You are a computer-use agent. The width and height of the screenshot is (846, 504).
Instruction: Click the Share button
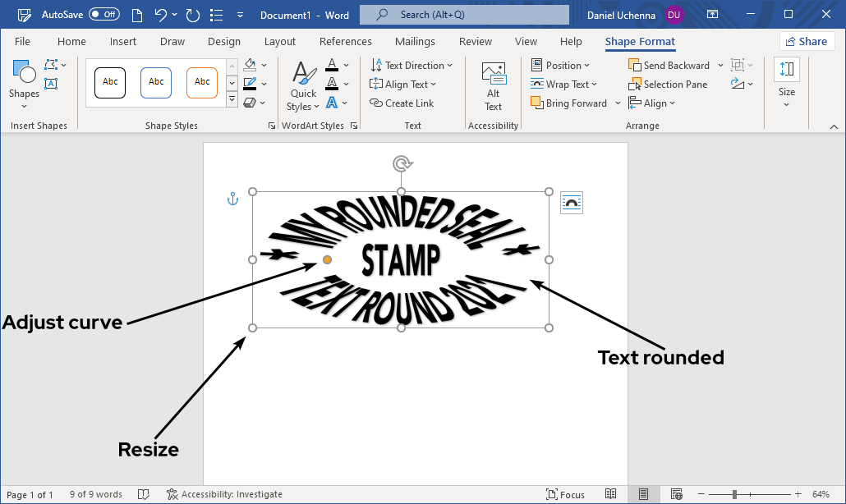pos(807,40)
